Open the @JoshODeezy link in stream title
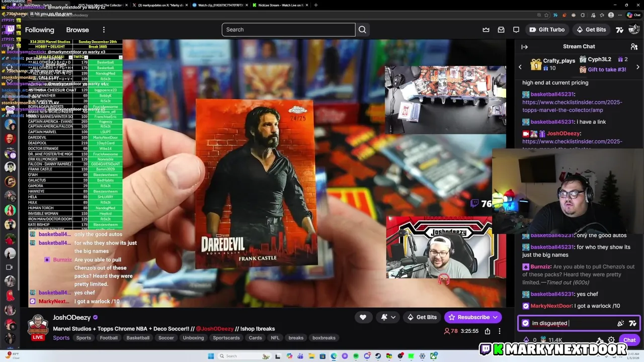644x362 pixels. [x=214, y=329]
